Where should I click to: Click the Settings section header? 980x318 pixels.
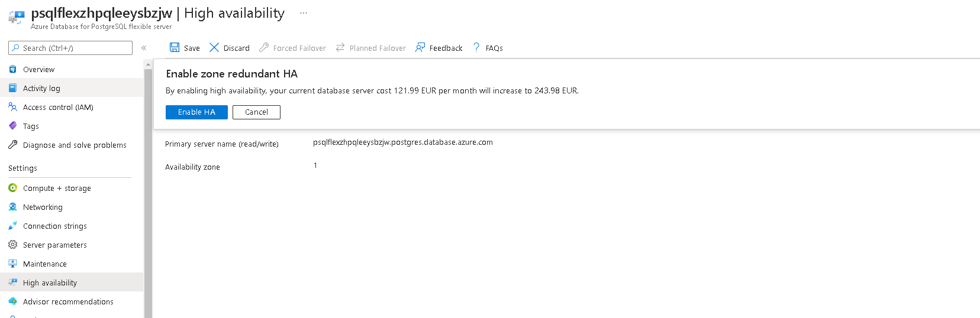coord(22,168)
